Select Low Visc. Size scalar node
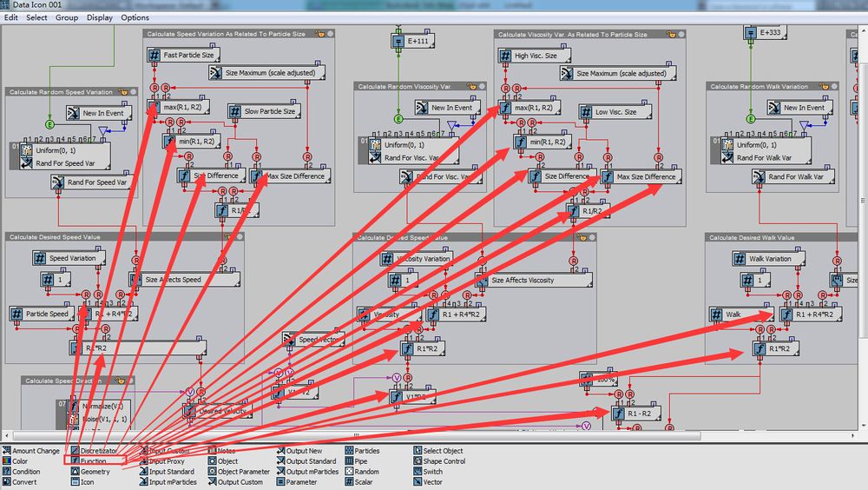This screenshot has height=490, width=868. (x=615, y=112)
